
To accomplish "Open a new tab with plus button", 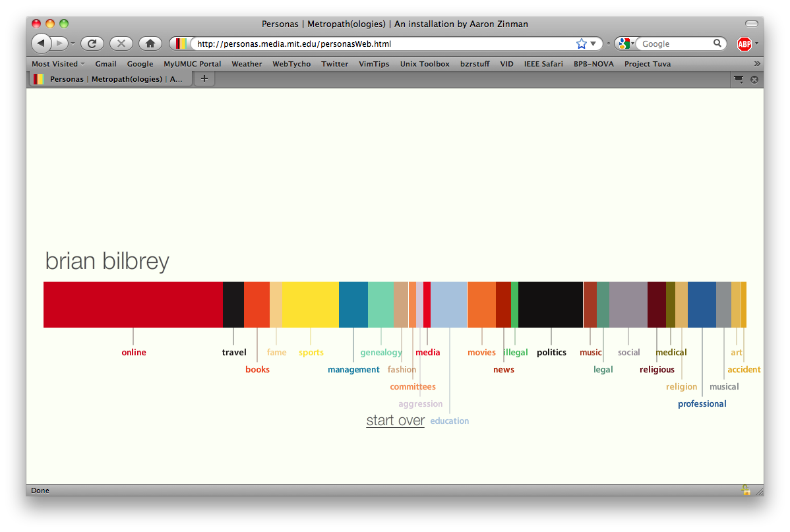I will point(204,79).
